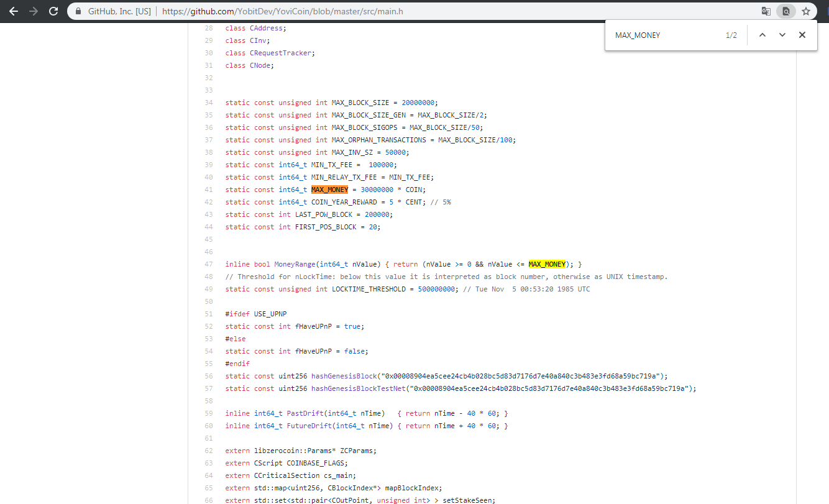Click the mapBlockIndex declaration

(334, 488)
